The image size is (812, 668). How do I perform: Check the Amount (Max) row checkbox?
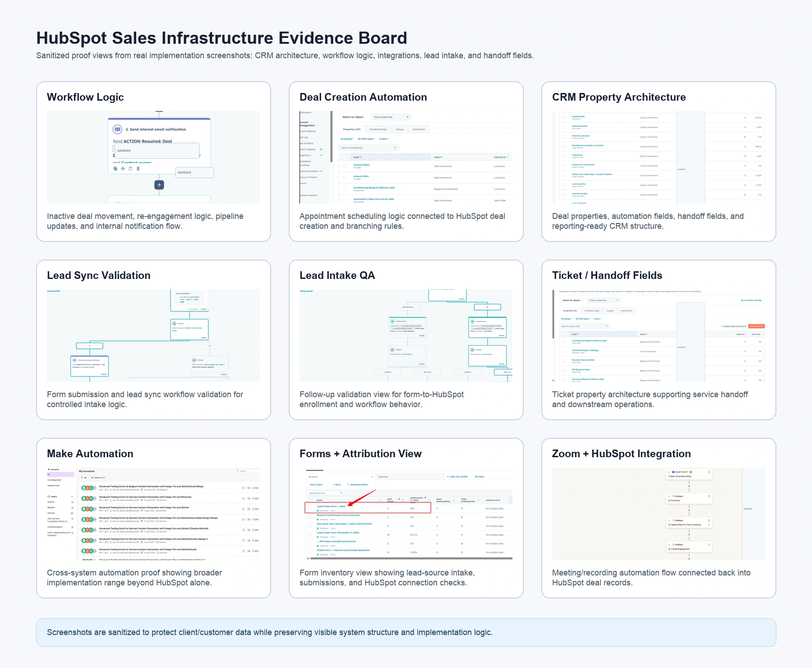pos(344,166)
